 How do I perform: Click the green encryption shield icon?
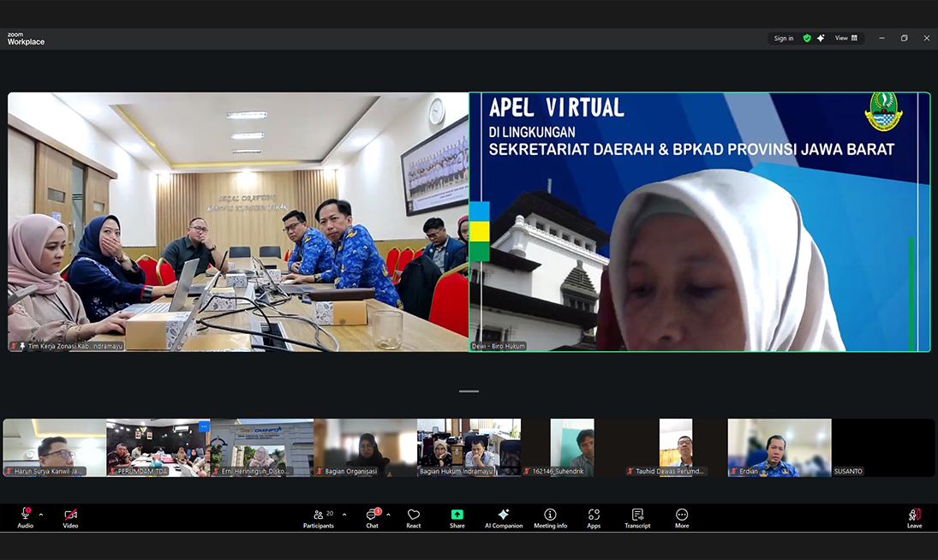[x=807, y=39]
